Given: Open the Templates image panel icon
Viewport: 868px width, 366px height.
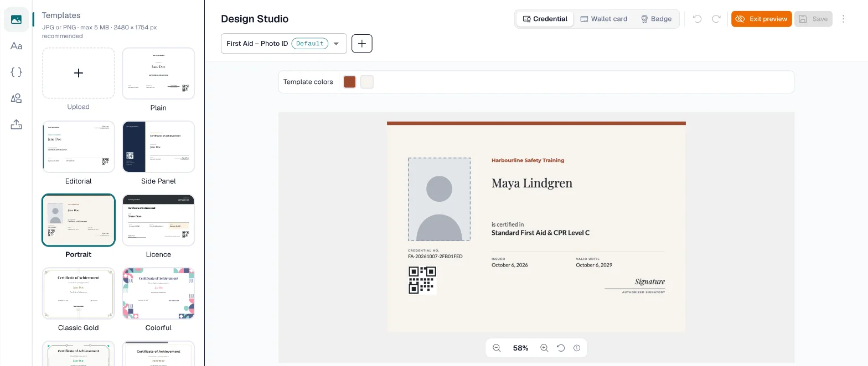Looking at the screenshot, I should click(16, 19).
